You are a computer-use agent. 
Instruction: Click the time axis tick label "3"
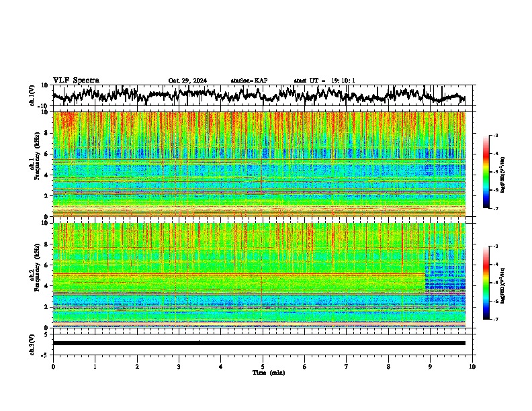point(179,367)
